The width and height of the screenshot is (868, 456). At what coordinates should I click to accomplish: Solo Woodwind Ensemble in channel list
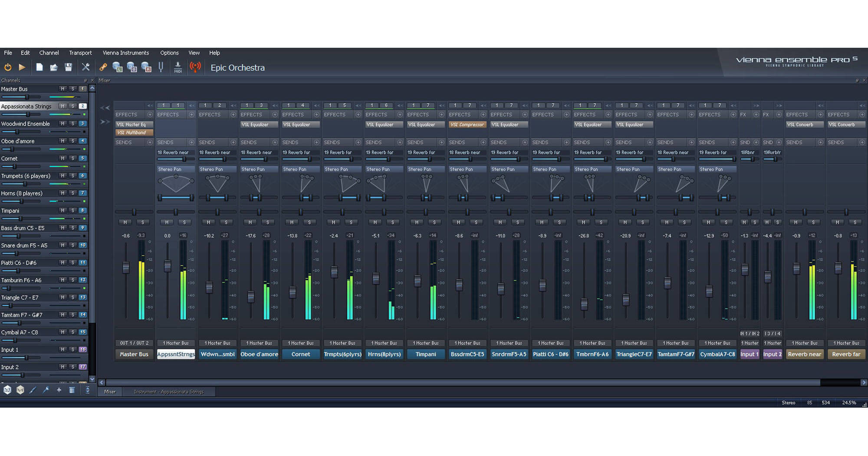(73, 123)
